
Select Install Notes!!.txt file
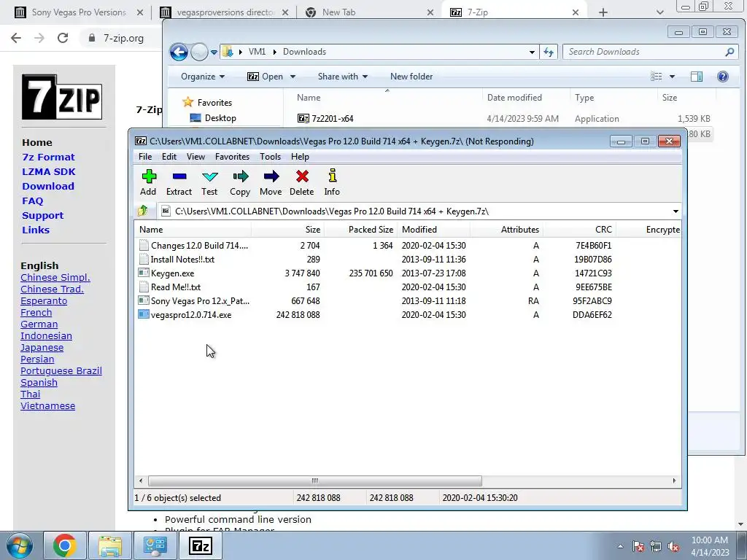click(182, 260)
